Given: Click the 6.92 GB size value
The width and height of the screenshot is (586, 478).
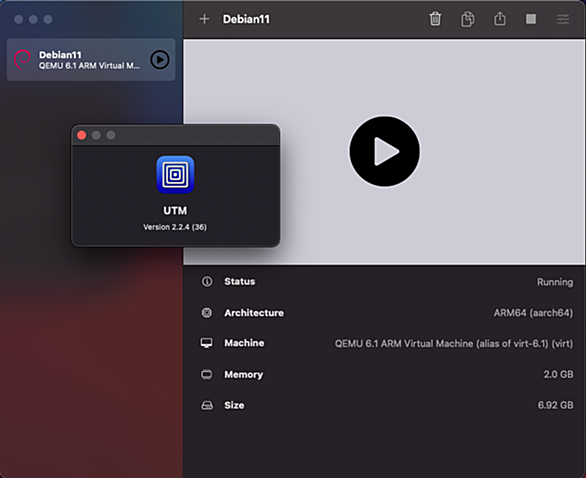Looking at the screenshot, I should (x=555, y=405).
